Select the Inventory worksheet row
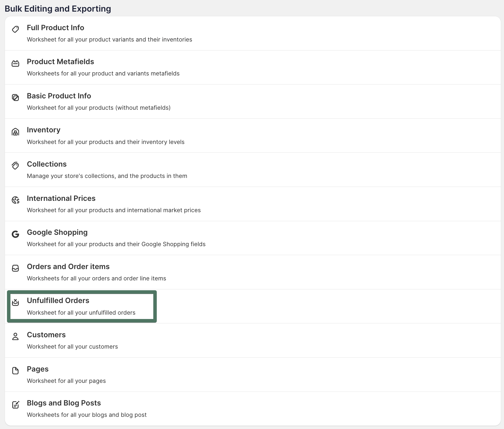This screenshot has width=504, height=429. tap(44, 130)
